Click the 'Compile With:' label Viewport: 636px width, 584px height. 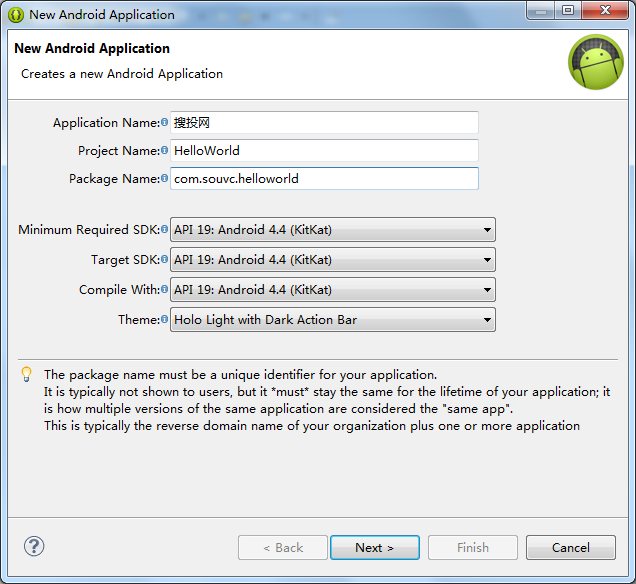120,290
